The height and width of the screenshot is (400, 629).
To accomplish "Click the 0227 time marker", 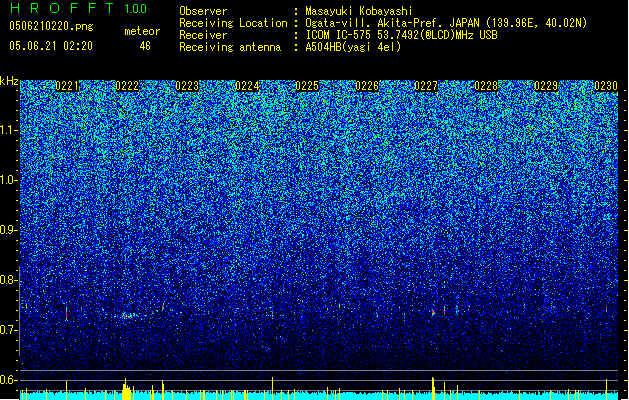I will (x=426, y=86).
